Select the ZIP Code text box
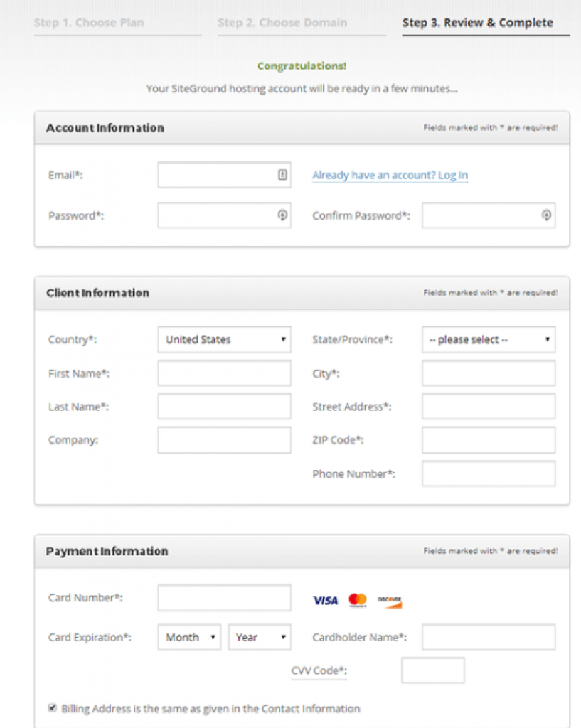Image resolution: width=581 pixels, height=728 pixels. 489,439
